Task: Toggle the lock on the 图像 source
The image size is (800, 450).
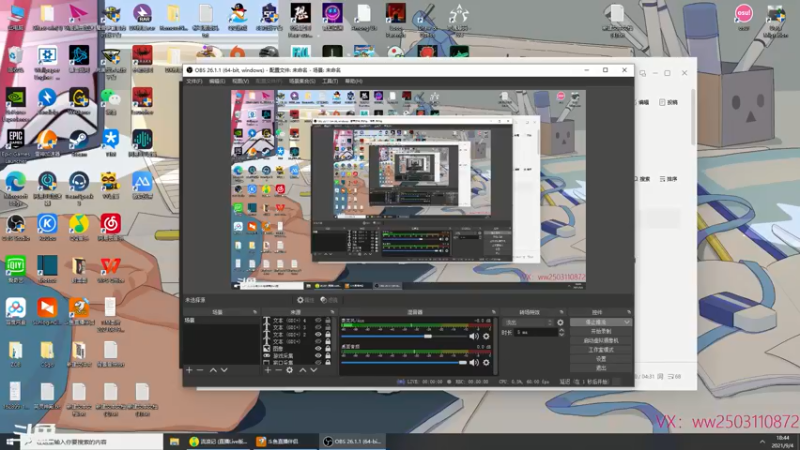Action: [x=328, y=348]
